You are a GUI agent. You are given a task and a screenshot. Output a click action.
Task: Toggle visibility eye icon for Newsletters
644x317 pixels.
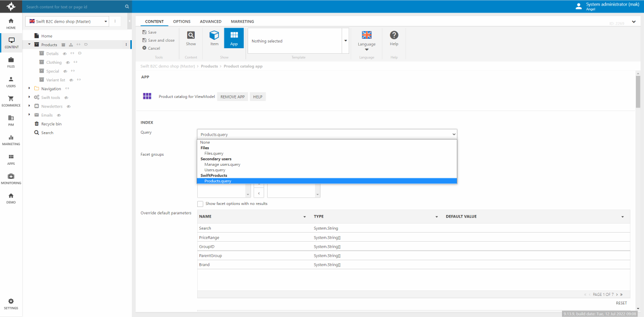tap(69, 107)
